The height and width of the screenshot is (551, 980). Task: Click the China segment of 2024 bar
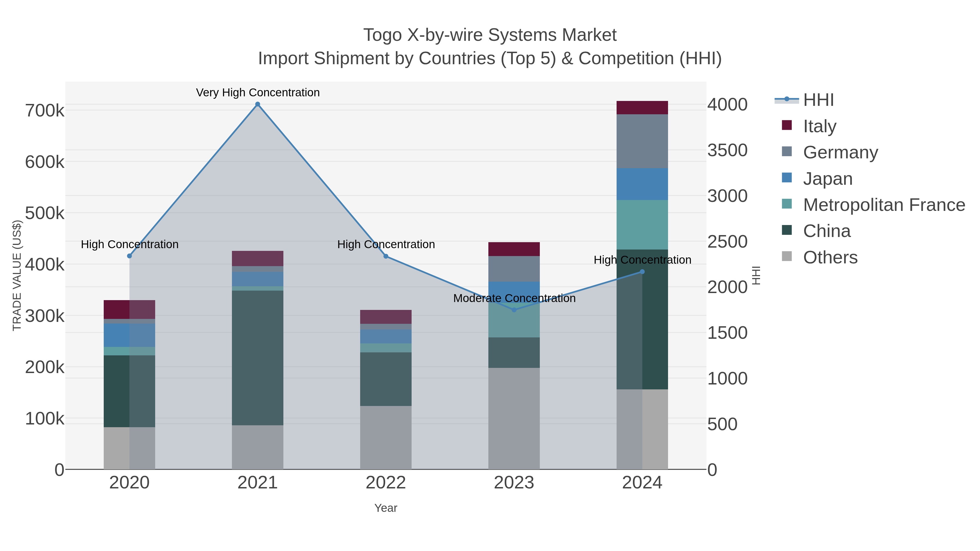[x=642, y=319]
